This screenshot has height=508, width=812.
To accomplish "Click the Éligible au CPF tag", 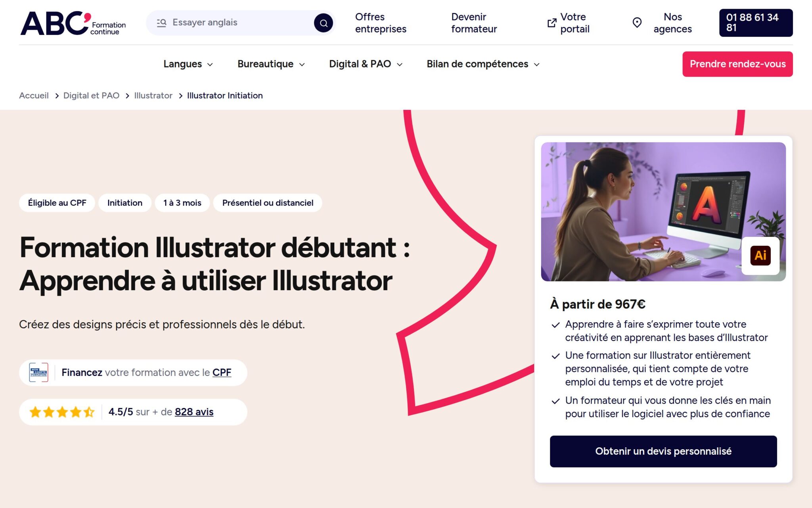I will point(57,203).
